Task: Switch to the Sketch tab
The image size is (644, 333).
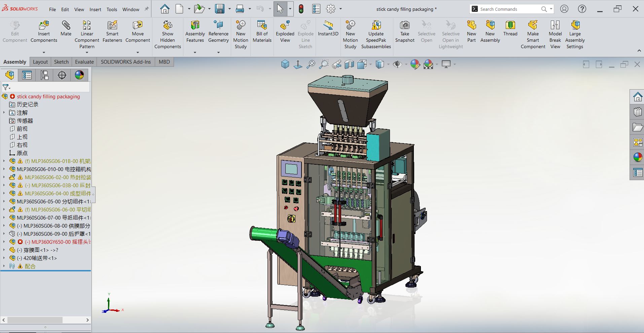Action: pos(61,62)
